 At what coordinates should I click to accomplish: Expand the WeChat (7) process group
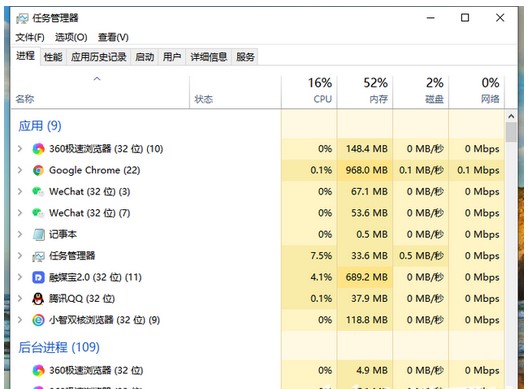(20, 213)
